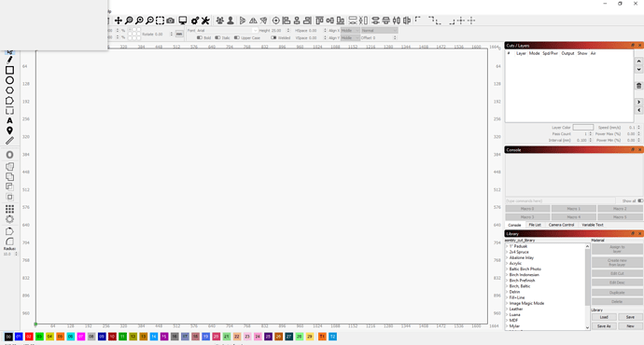Delete layer with the trash can icon
The height and width of the screenshot is (345, 644).
pos(638,86)
